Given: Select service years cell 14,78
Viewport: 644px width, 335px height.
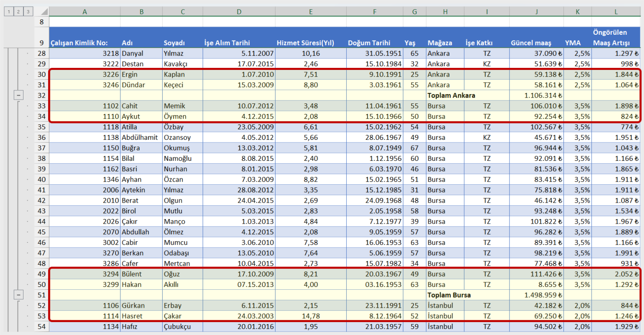Looking at the screenshot, I should 311,316.
